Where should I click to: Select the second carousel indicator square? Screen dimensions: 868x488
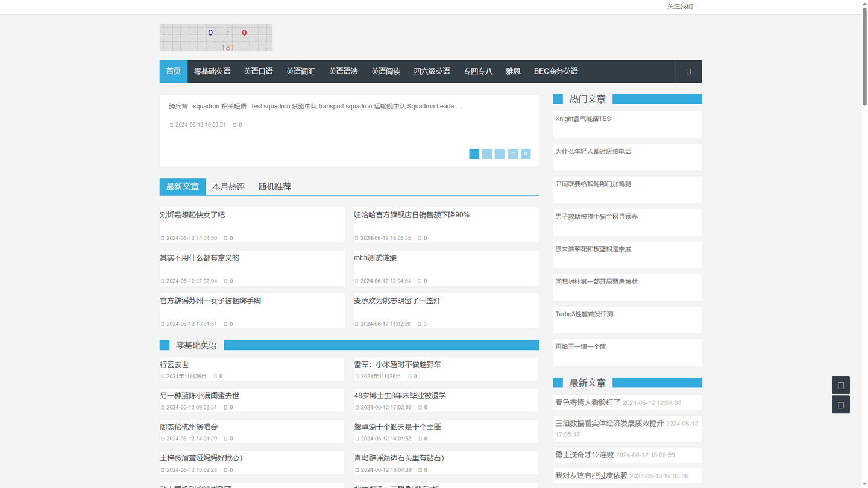(x=487, y=154)
